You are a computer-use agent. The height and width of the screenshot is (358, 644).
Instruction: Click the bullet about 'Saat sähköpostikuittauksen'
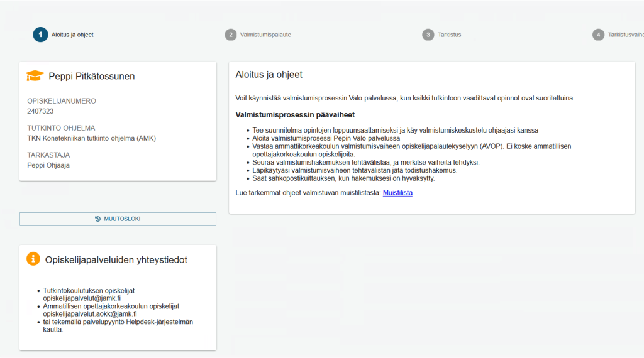(x=343, y=178)
